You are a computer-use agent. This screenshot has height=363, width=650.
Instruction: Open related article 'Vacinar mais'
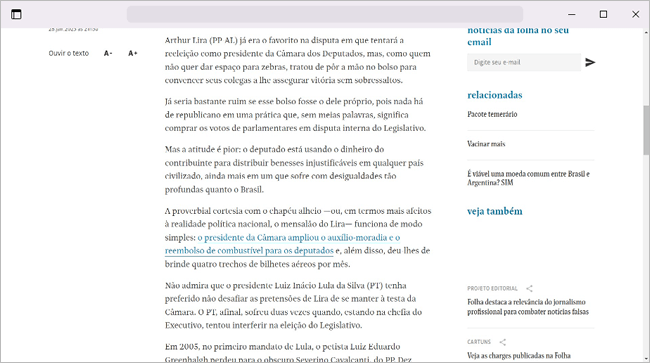[486, 144]
